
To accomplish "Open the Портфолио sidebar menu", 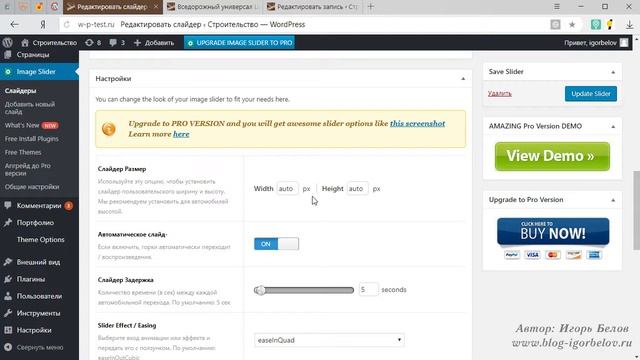I will 35,223.
